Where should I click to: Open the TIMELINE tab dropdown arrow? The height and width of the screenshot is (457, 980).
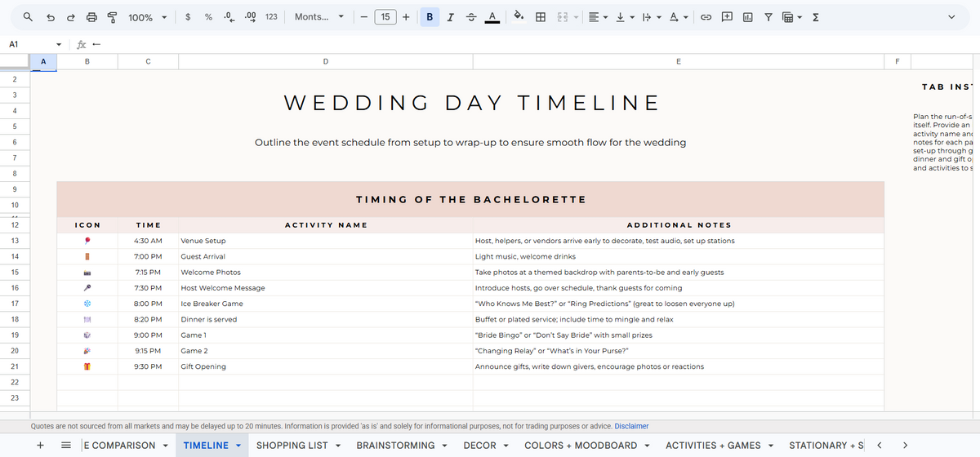[239, 446]
